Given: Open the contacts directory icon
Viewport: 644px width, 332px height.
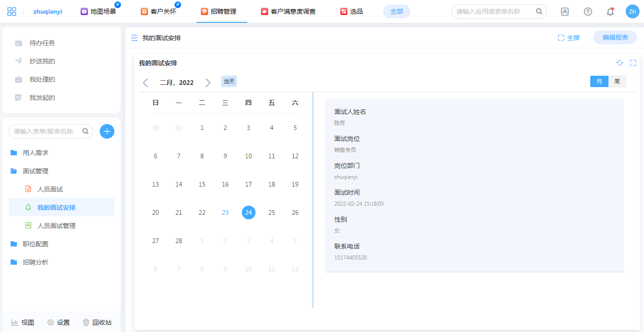Looking at the screenshot, I should [x=565, y=11].
